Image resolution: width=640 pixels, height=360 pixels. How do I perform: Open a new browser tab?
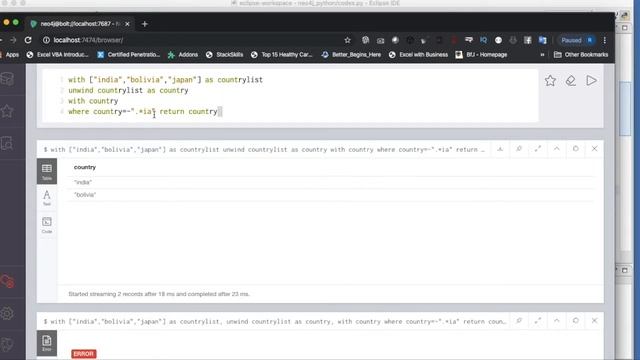(144, 24)
